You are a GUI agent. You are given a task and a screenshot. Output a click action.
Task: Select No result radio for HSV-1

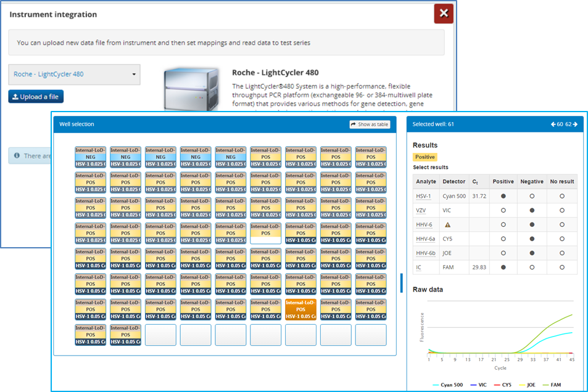[561, 196]
